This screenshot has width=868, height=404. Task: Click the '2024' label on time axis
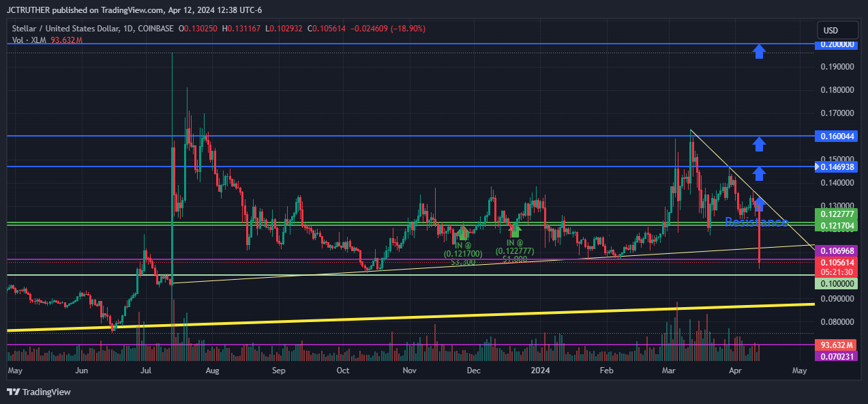541,371
